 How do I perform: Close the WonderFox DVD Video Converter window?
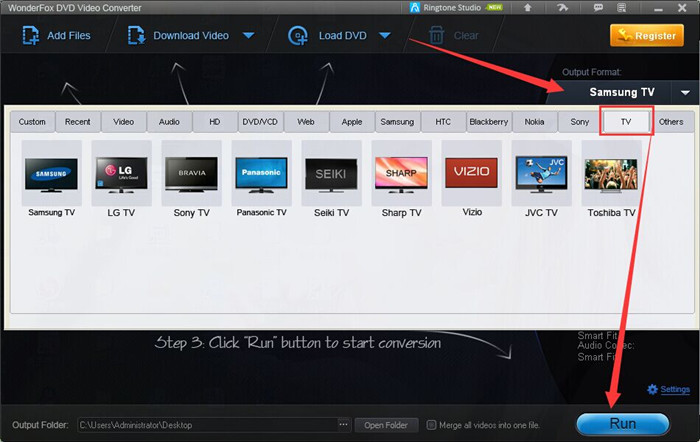[682, 8]
